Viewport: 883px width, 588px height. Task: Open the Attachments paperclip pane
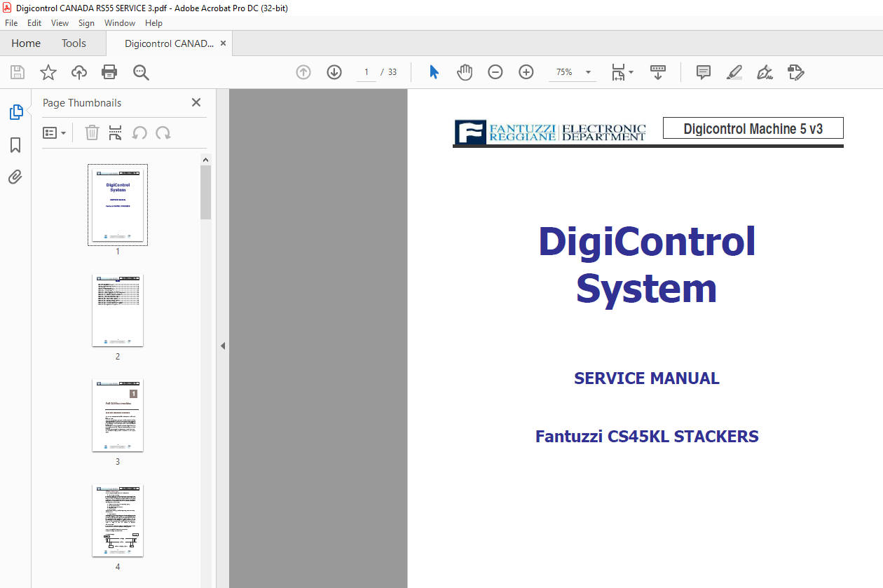pos(15,177)
